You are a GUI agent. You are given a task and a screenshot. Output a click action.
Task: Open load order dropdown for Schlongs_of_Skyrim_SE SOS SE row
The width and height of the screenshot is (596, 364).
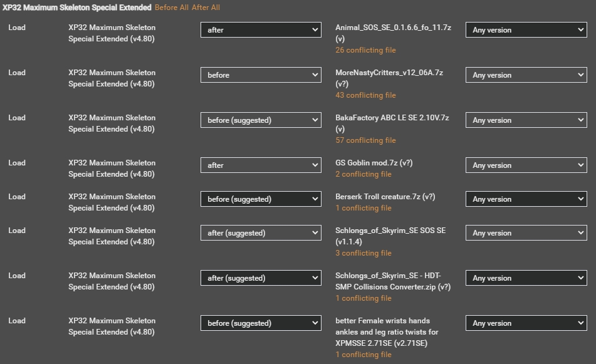(x=261, y=233)
